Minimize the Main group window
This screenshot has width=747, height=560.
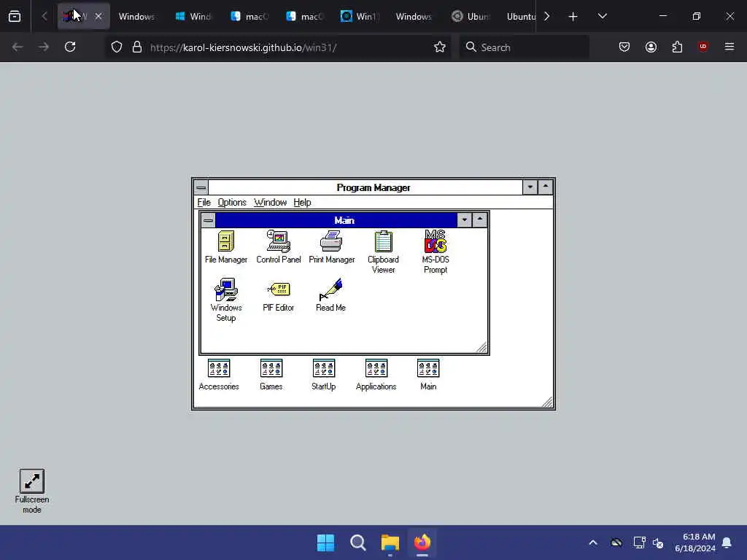coord(465,220)
